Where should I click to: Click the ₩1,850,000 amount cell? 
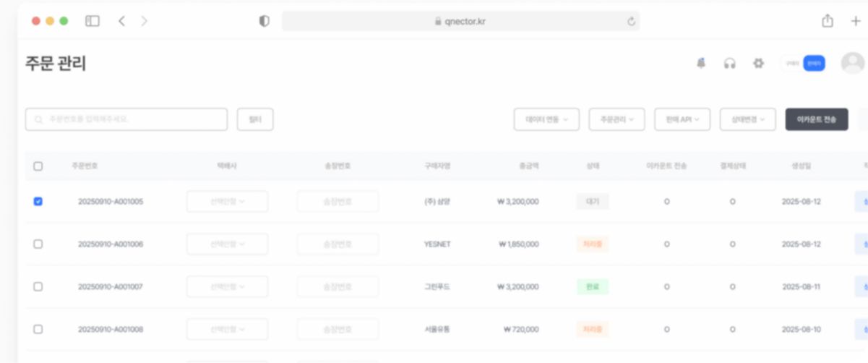tap(518, 244)
